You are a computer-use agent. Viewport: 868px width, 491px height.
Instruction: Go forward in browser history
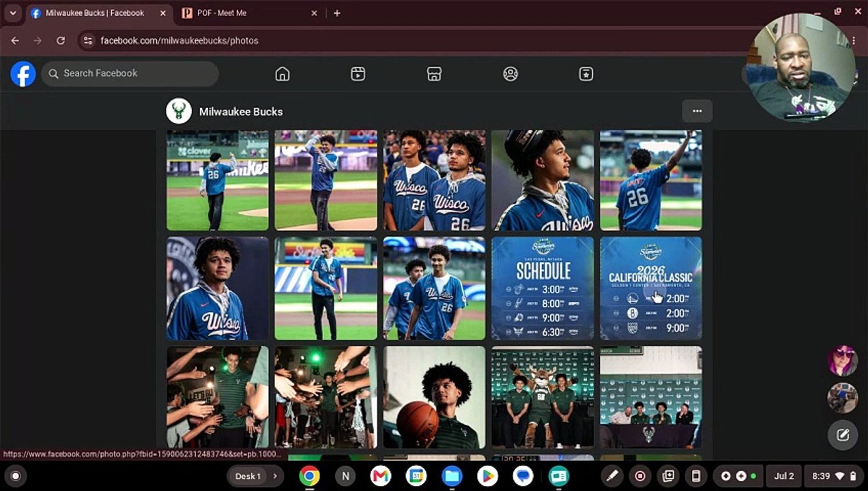(38, 41)
